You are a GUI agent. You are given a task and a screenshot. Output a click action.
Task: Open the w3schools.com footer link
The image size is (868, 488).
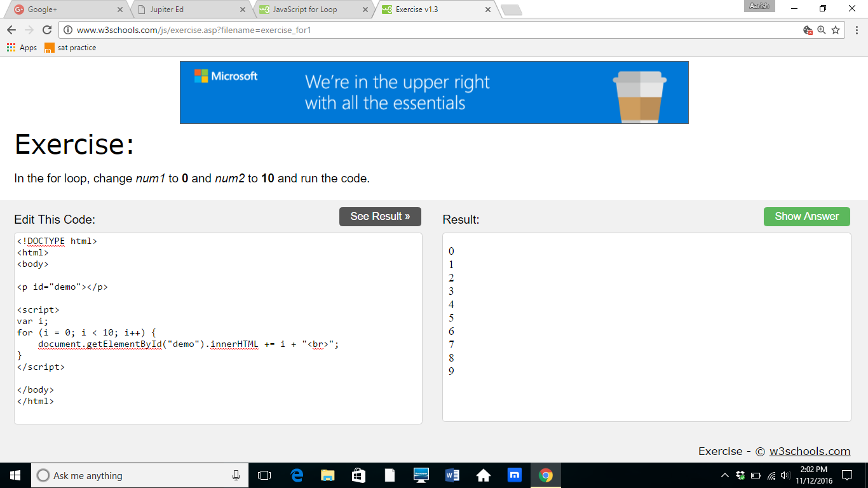tap(810, 451)
